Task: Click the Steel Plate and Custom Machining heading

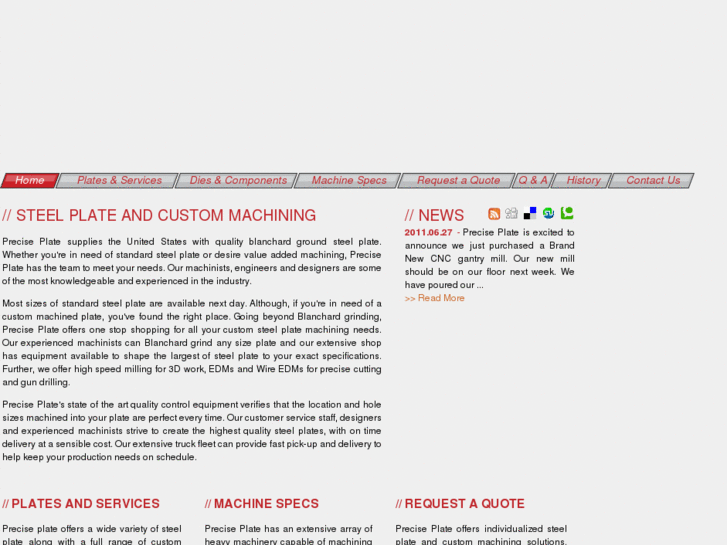Action: point(159,216)
